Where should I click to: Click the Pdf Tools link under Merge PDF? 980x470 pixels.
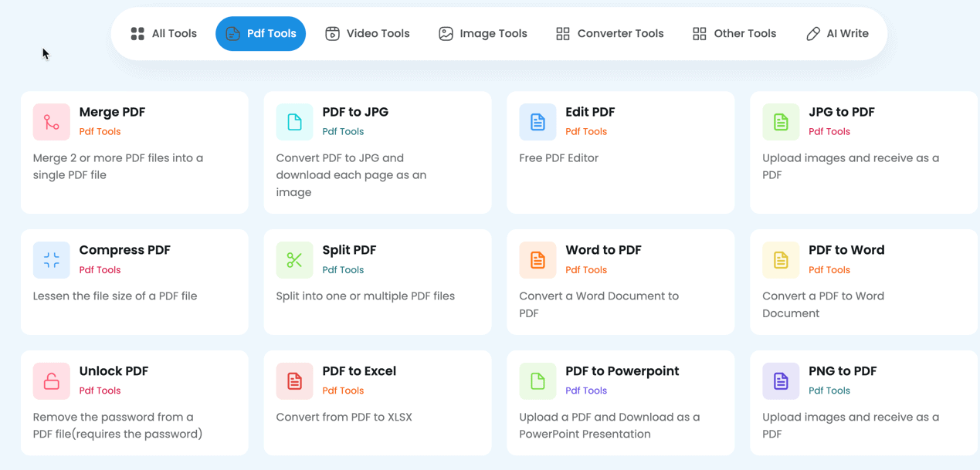[100, 131]
